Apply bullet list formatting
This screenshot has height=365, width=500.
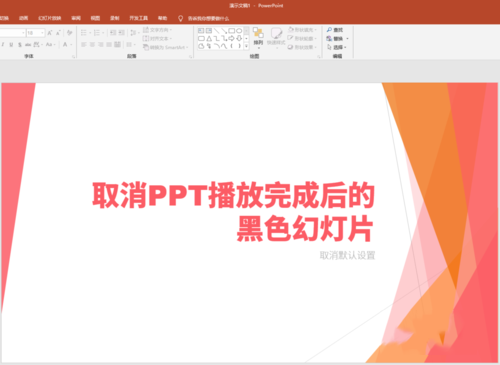[x=84, y=33]
